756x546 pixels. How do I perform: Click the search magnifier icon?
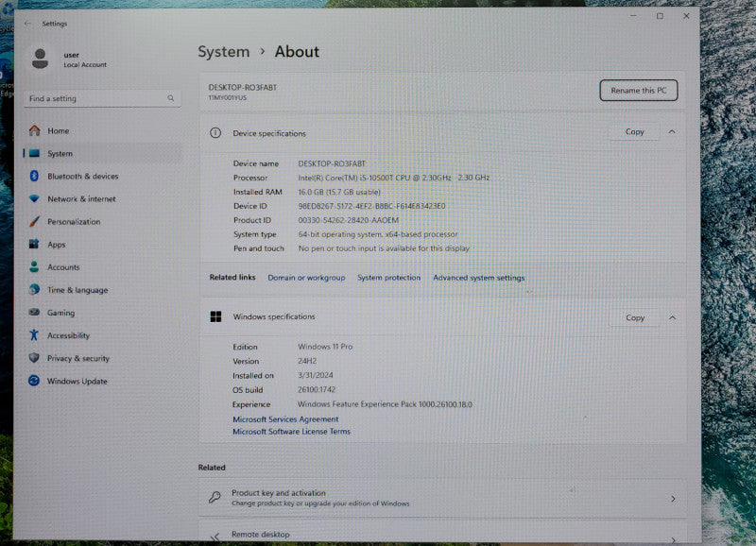click(171, 98)
